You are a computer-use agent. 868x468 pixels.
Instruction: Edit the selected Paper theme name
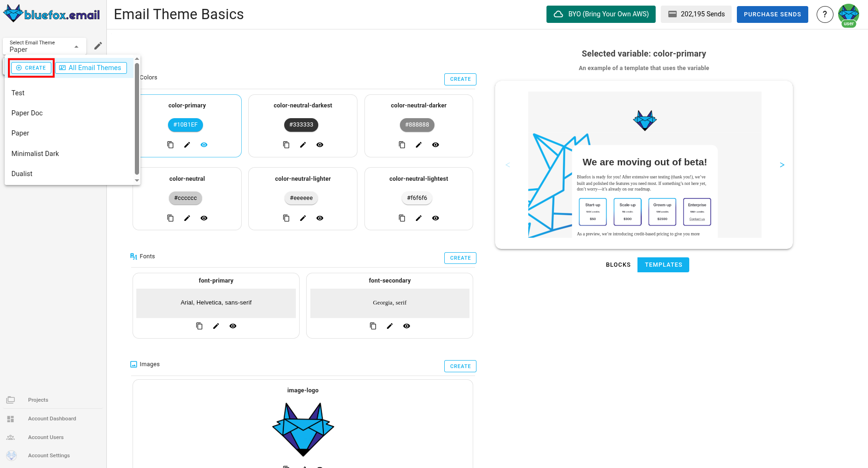point(98,45)
